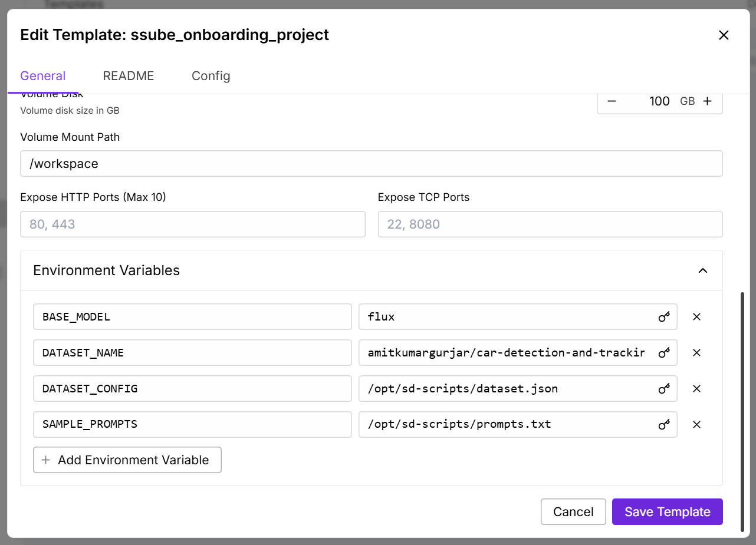
Task: Focus the Expose HTTP Ports input
Action: [192, 224]
